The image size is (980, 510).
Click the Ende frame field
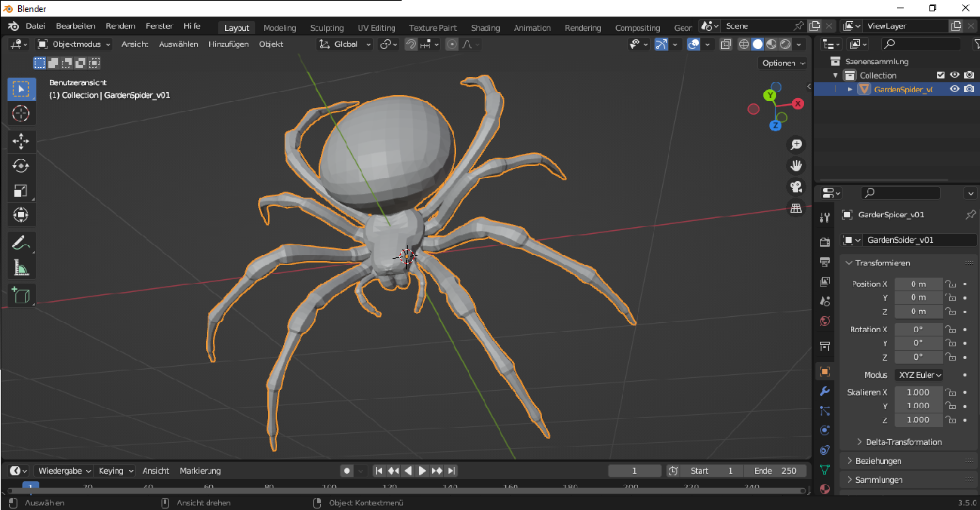775,471
